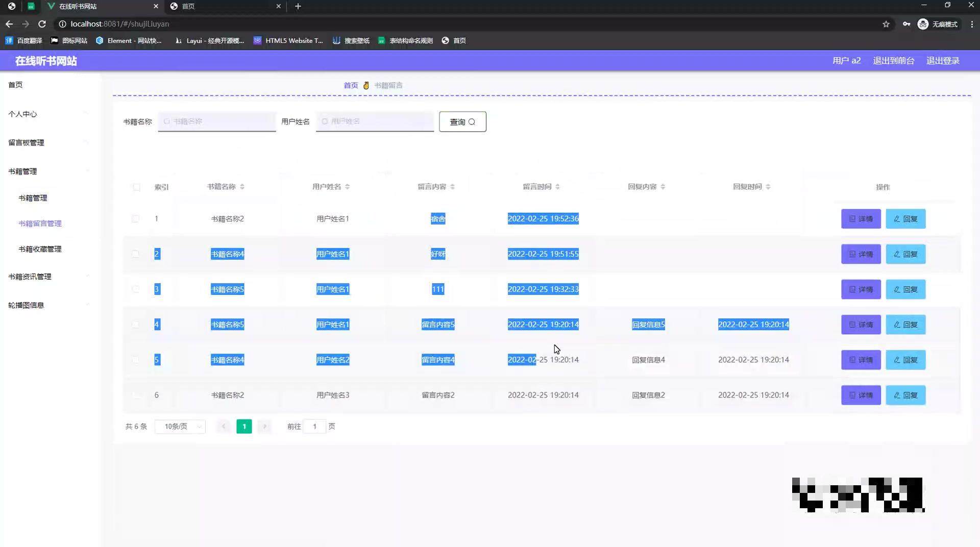Open new browser tab with plus icon

298,6
